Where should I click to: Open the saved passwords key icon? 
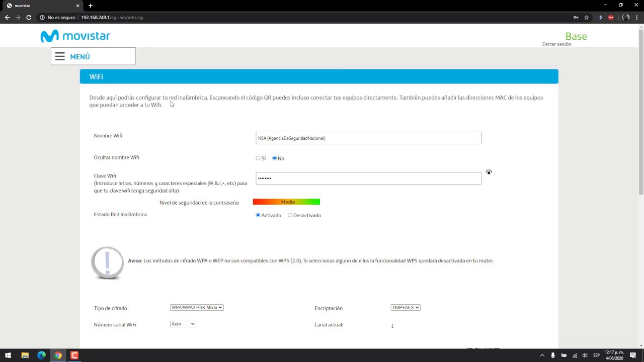pos(576,17)
